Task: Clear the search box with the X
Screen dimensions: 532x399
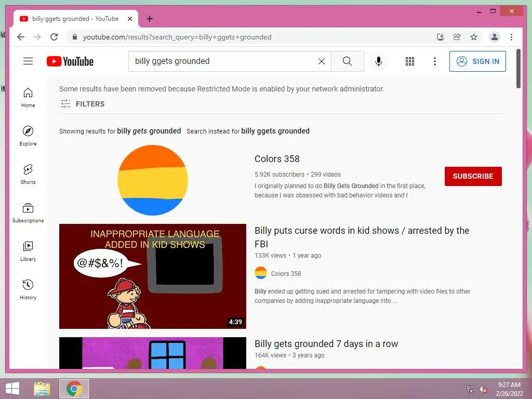Action: pos(321,61)
